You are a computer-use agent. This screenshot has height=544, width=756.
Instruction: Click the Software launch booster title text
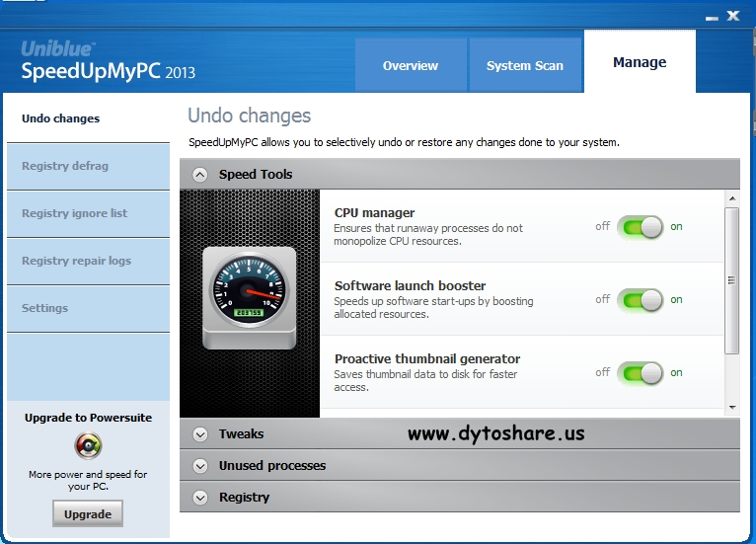pyautogui.click(x=410, y=285)
